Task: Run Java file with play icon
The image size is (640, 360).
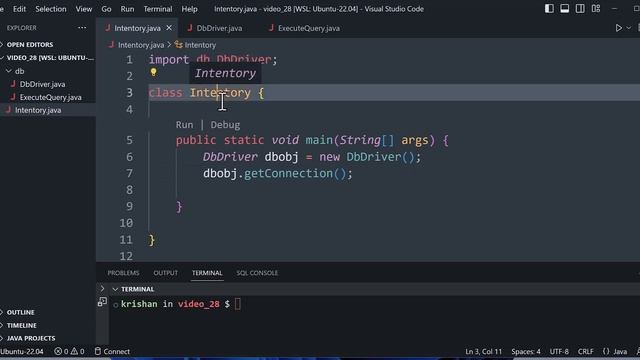Action: [x=619, y=28]
